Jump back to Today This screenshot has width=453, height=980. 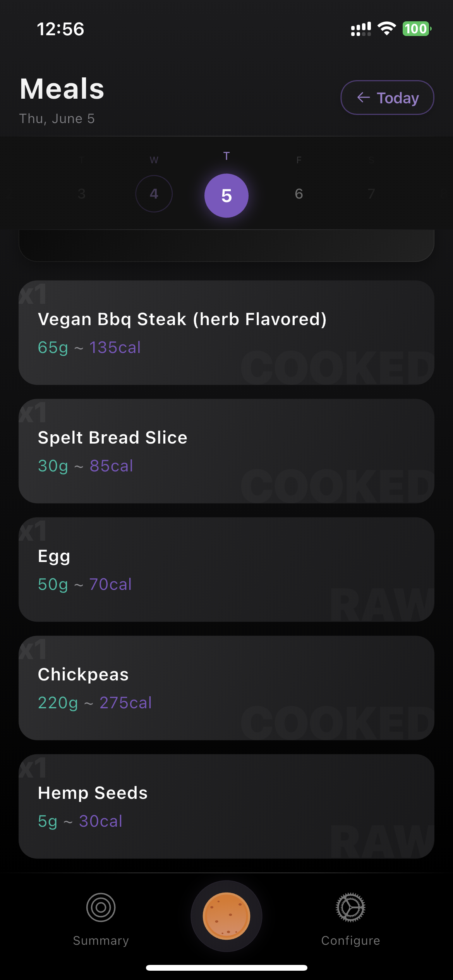387,98
